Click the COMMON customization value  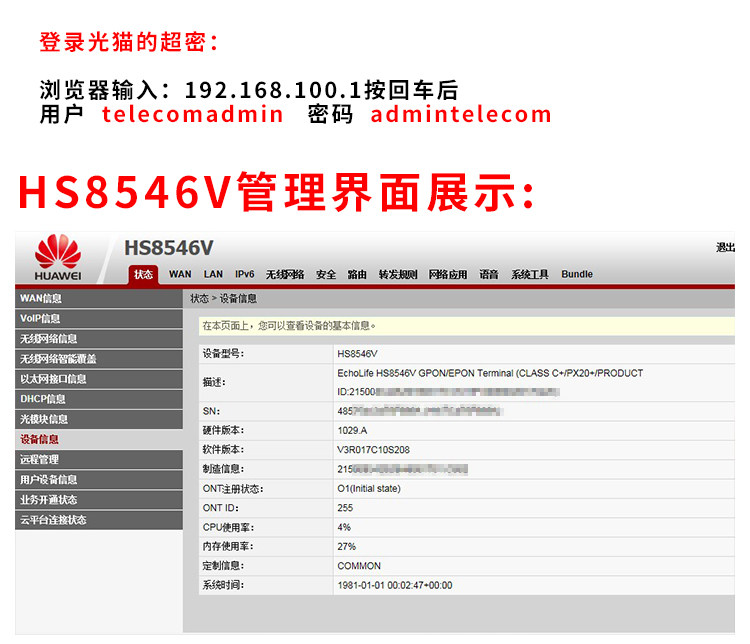359,566
